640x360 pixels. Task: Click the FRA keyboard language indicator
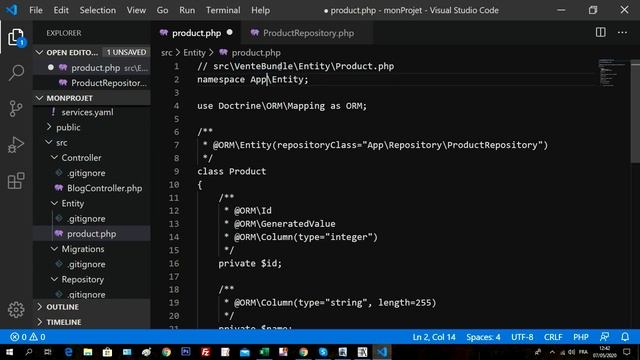click(x=583, y=352)
